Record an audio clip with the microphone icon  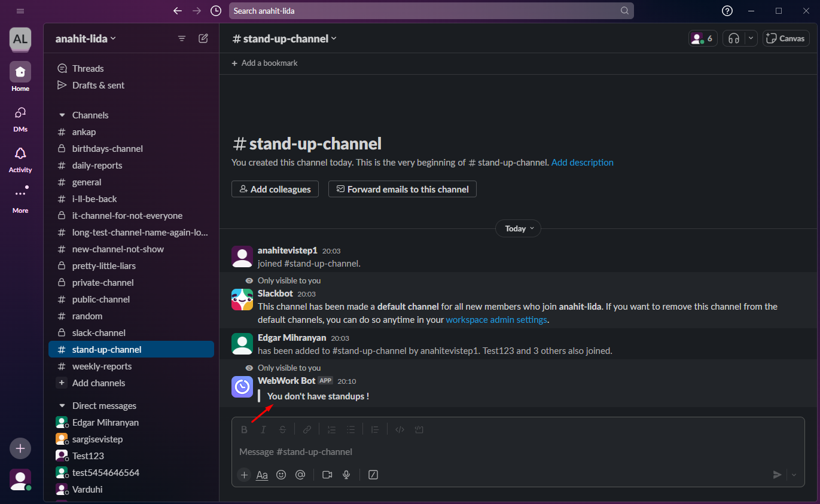[x=346, y=475]
